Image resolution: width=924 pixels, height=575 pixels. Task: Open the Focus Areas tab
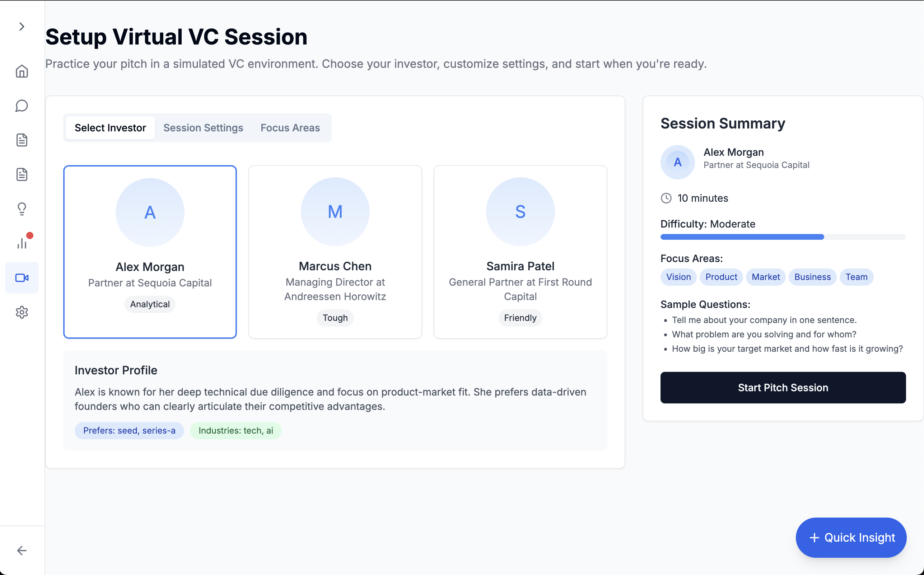click(x=290, y=127)
